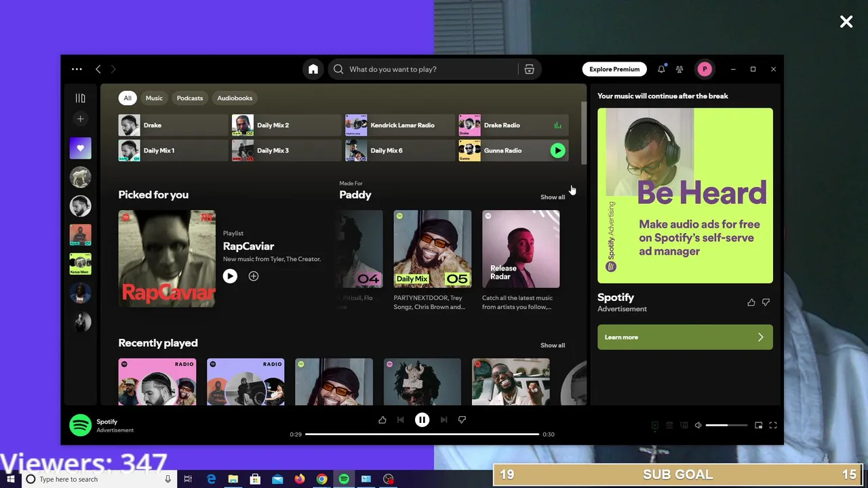868x488 pixels.
Task: Add RapCaviar to library plus icon
Action: click(254, 276)
